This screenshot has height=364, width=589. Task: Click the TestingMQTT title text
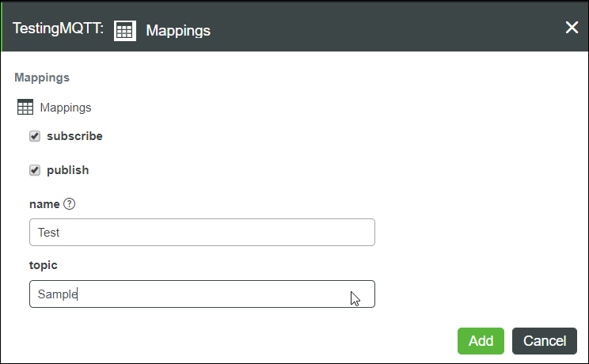59,30
